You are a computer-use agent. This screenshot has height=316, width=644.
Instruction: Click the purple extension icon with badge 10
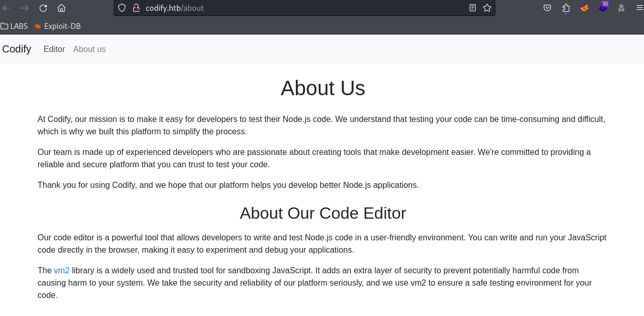[x=603, y=7]
